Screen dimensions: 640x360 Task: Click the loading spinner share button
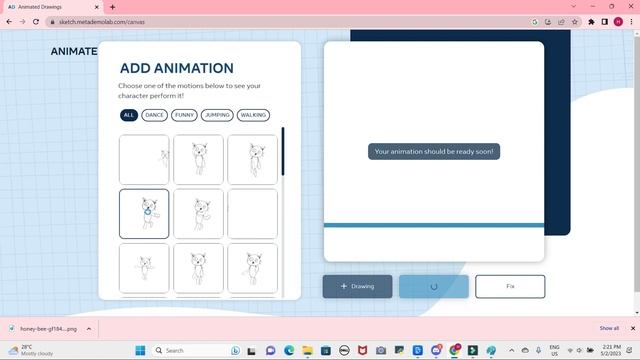point(433,287)
